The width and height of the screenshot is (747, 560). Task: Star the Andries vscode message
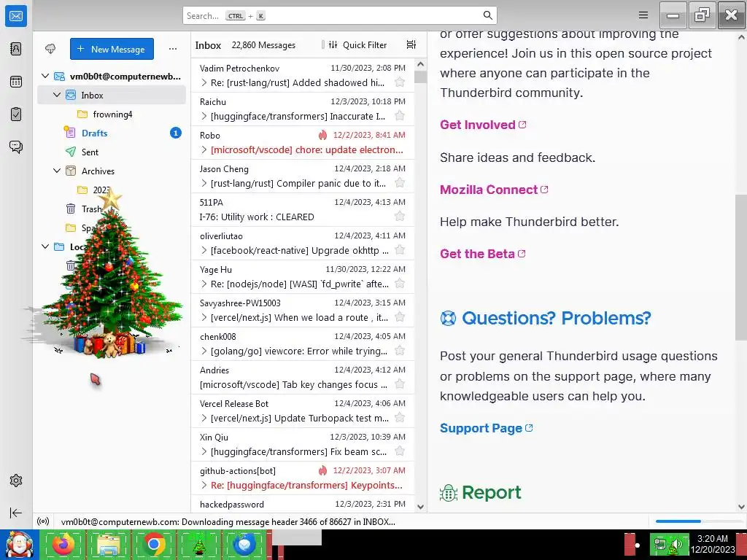(x=400, y=384)
